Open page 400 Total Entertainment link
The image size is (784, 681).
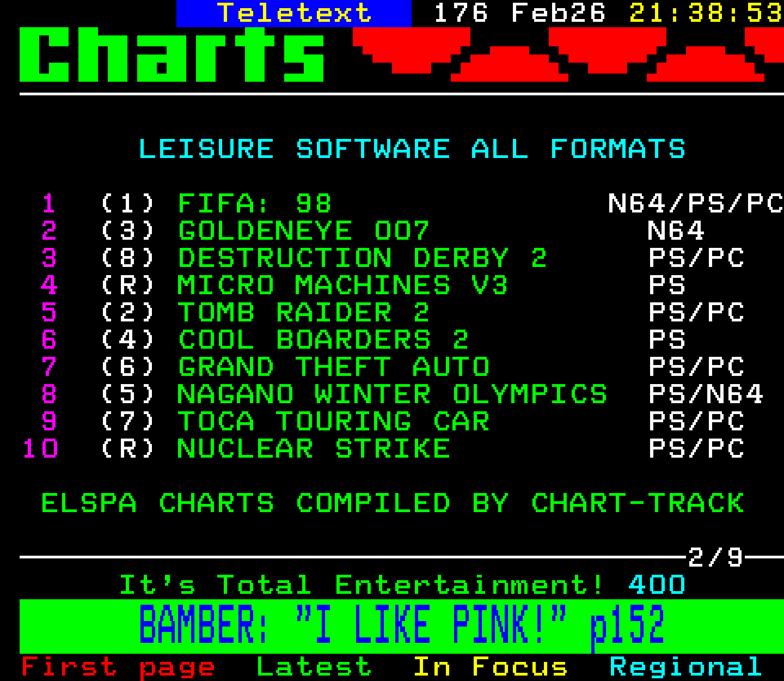pyautogui.click(x=657, y=585)
